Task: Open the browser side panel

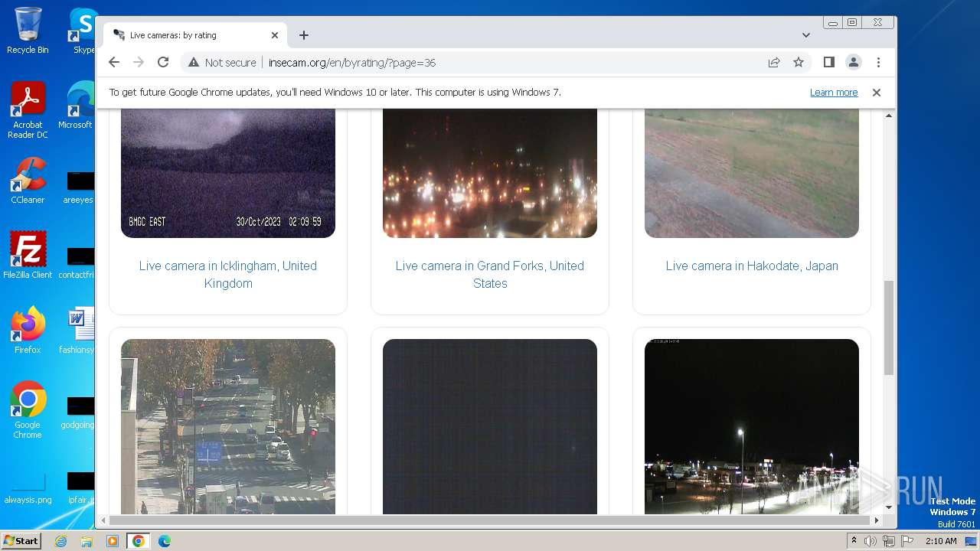Action: [x=829, y=63]
